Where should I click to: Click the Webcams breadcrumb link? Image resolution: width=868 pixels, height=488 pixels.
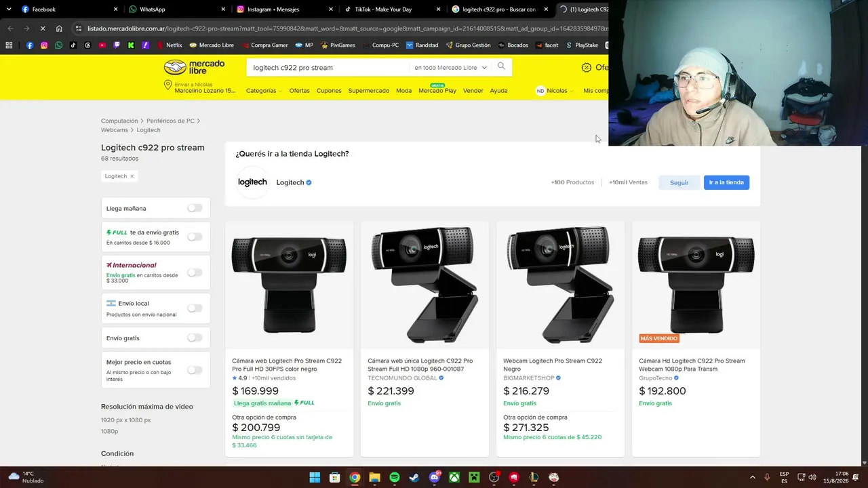click(x=115, y=130)
